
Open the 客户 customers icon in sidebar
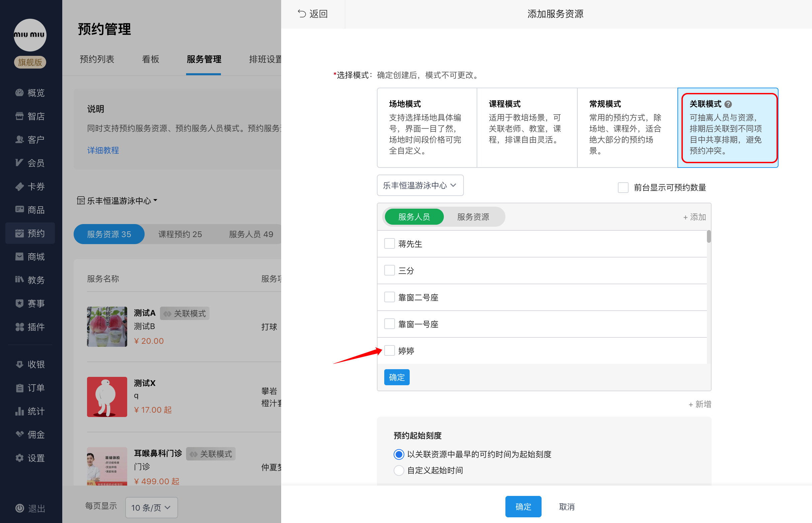(x=19, y=139)
